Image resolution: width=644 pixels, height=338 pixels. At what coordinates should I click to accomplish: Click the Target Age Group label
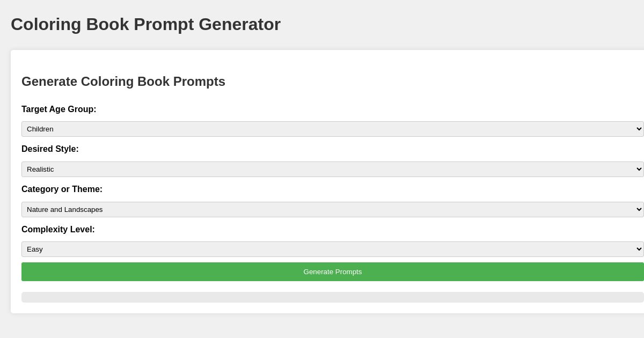click(x=59, y=109)
